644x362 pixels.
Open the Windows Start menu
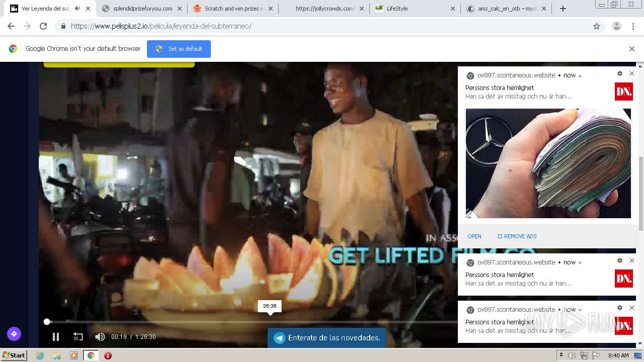pyautogui.click(x=14, y=355)
